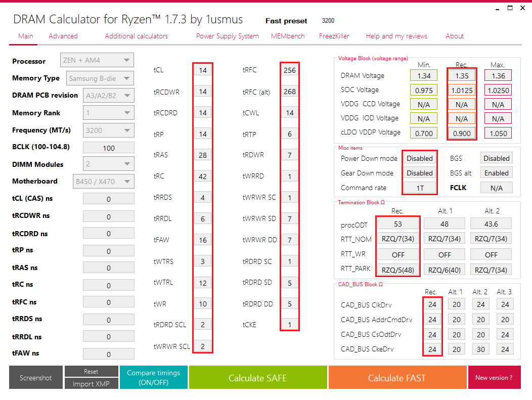Click the BGS alt Enabled value

coord(497,173)
